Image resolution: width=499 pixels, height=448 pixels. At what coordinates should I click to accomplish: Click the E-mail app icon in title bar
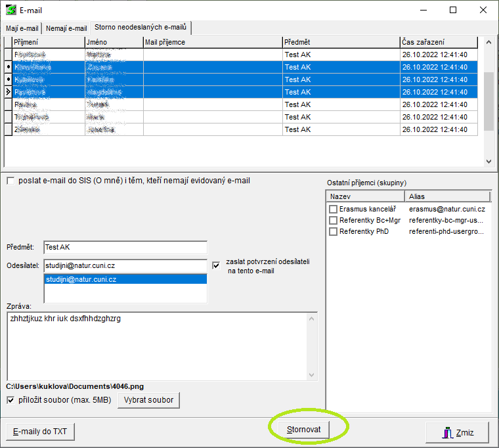[10, 10]
